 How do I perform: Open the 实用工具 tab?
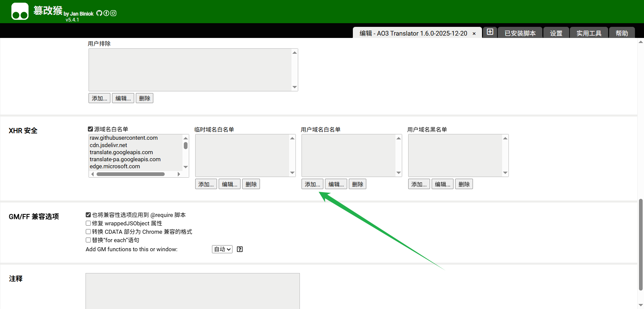(589, 33)
